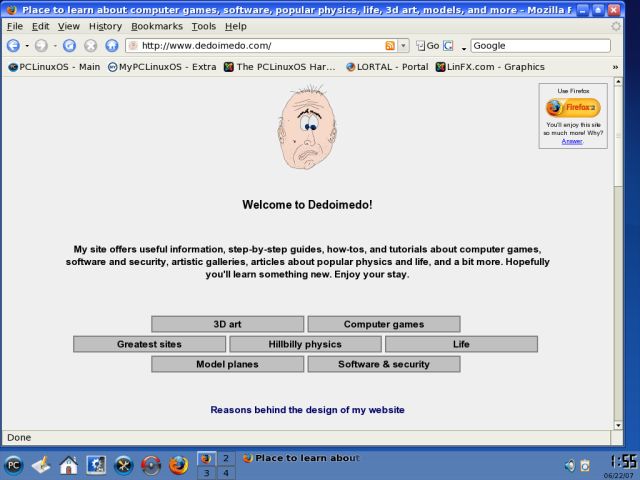This screenshot has width=640, height=480.
Task: Open LORTAL - Portal bookmark
Action: 387,67
